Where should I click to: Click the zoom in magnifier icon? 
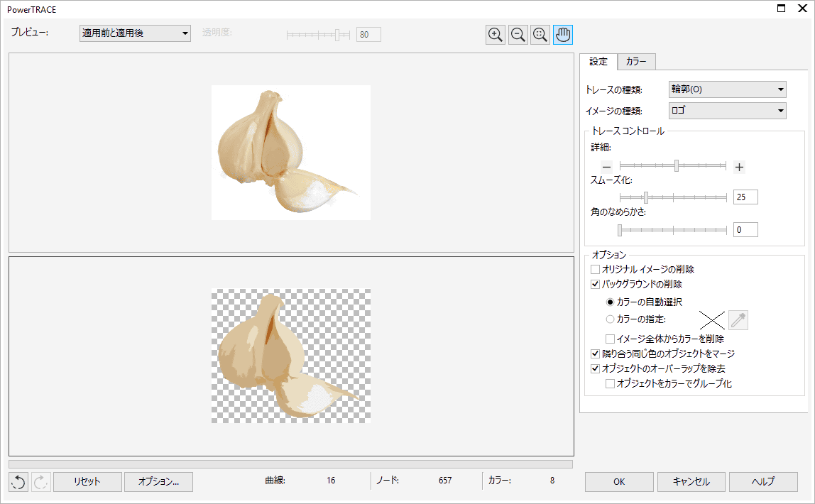tap(496, 35)
